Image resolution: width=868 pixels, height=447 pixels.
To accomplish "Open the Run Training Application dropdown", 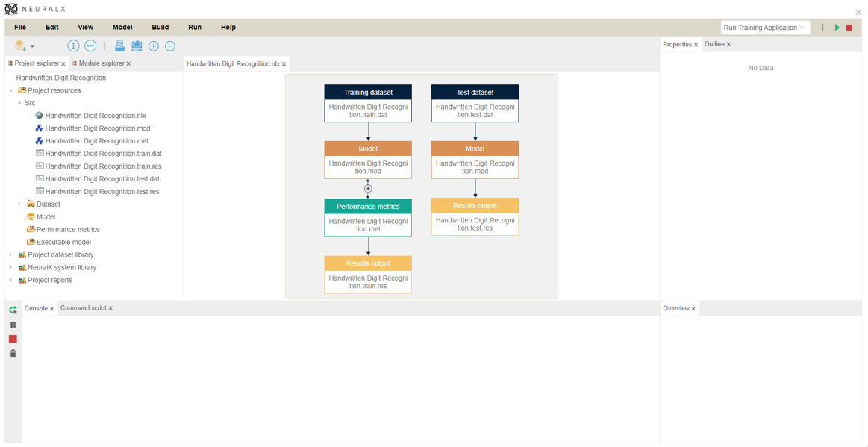I will (x=764, y=28).
